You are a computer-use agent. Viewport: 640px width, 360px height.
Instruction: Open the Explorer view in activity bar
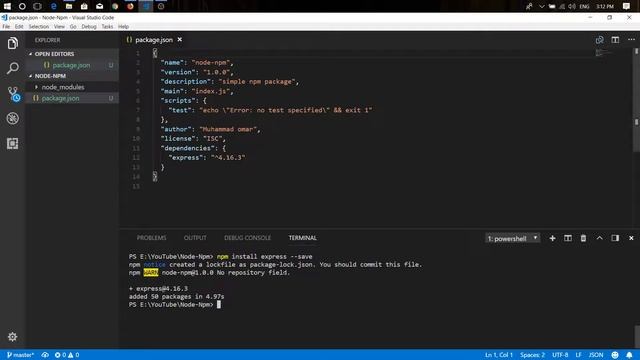(13, 43)
